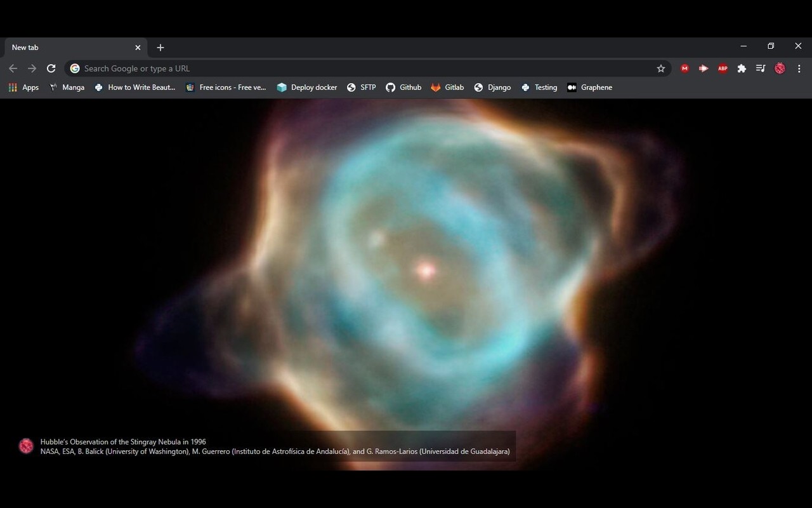The width and height of the screenshot is (812, 508).
Task: Restore down the Chrome window
Action: point(771,46)
